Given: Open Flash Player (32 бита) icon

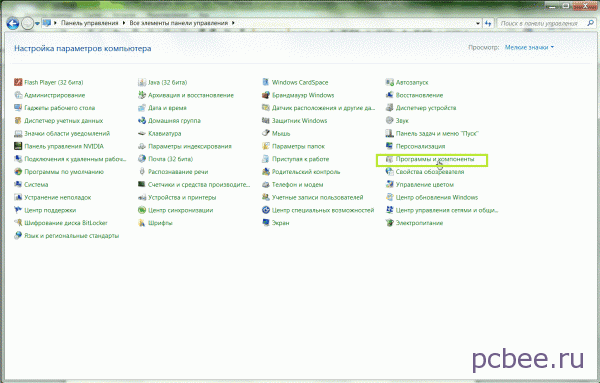Looking at the screenshot, I should pyautogui.click(x=18, y=82).
